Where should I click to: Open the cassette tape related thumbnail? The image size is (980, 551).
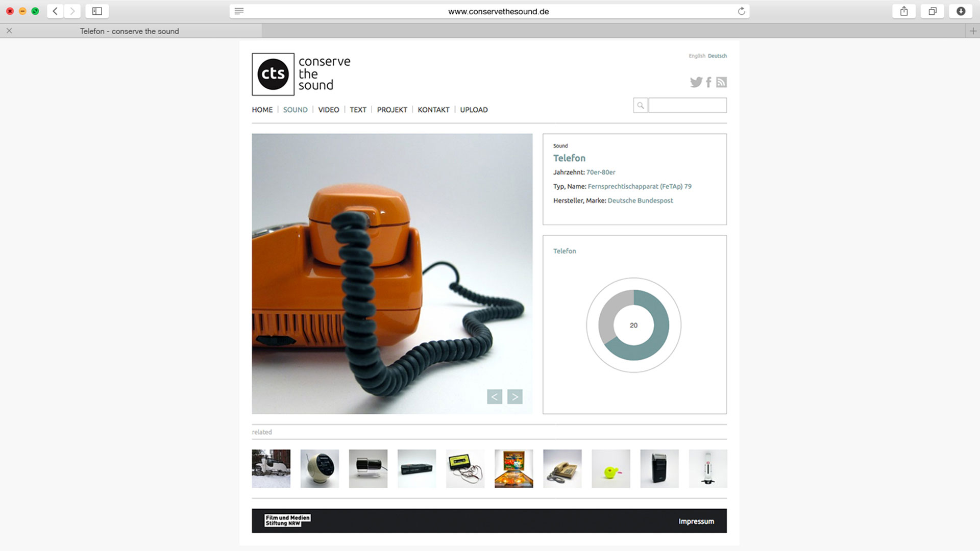click(465, 468)
